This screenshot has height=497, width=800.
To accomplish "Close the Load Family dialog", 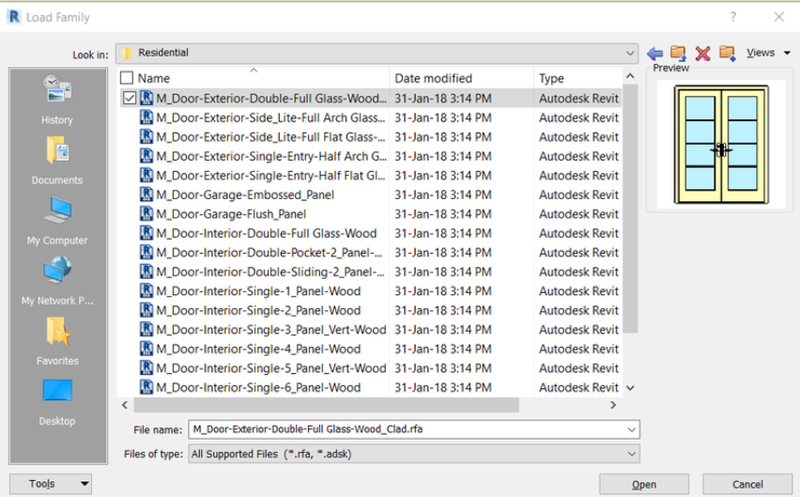I will tap(779, 17).
